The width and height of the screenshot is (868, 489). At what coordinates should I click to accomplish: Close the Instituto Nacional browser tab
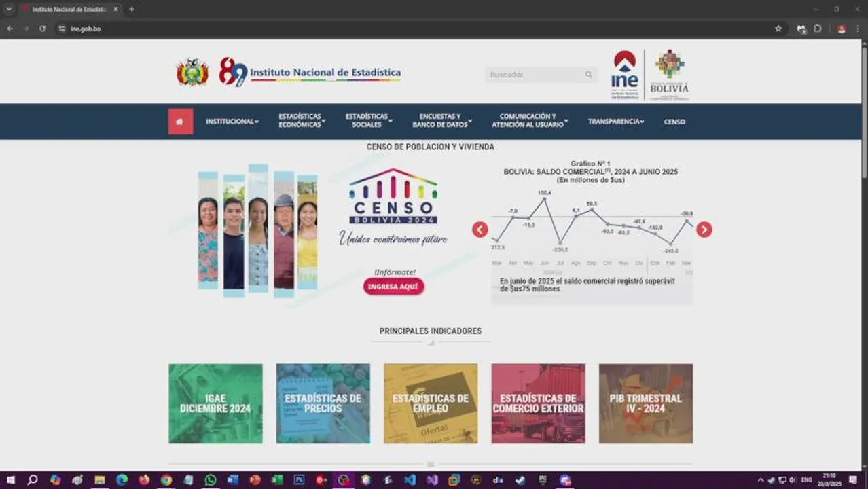coord(115,9)
